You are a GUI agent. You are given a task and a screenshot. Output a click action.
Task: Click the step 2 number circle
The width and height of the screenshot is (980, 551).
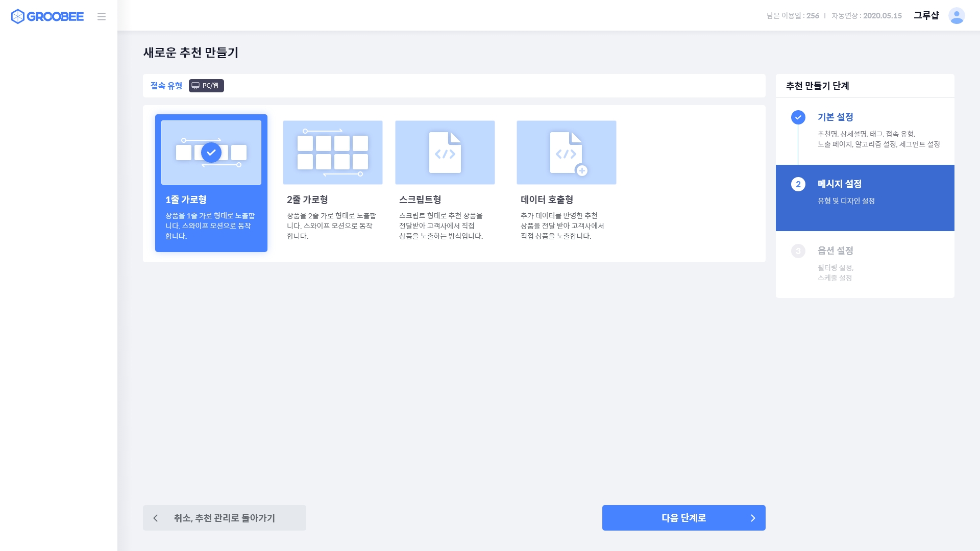coord(798,184)
